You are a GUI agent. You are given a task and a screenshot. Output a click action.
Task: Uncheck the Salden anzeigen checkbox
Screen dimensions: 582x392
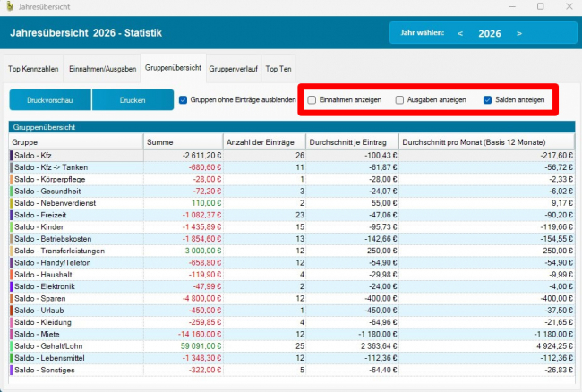click(x=488, y=100)
